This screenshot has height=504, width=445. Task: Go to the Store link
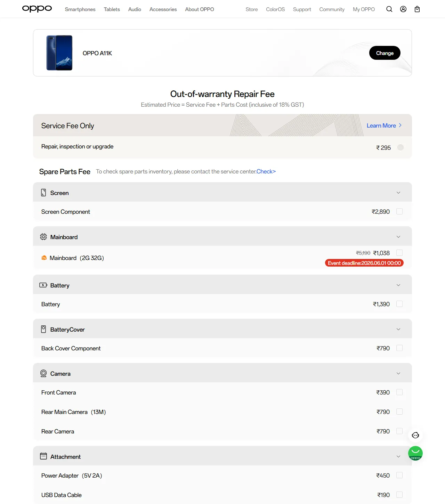(x=252, y=9)
